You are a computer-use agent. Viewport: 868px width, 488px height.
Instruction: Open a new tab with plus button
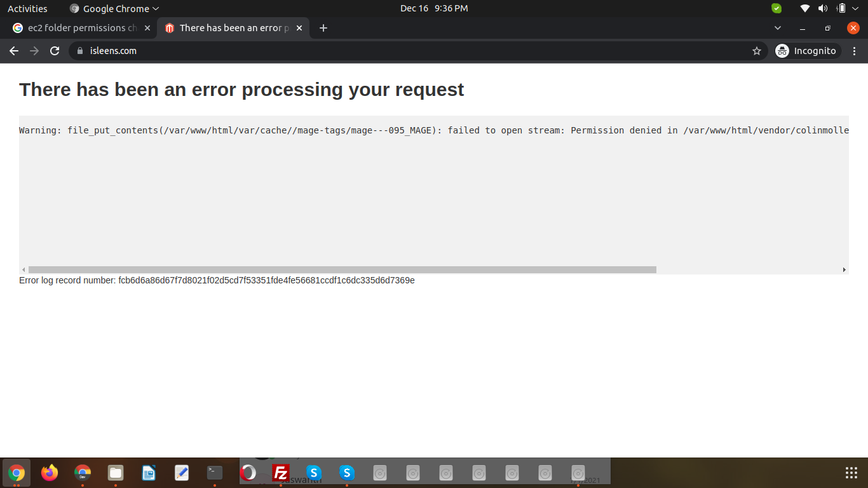coord(323,28)
